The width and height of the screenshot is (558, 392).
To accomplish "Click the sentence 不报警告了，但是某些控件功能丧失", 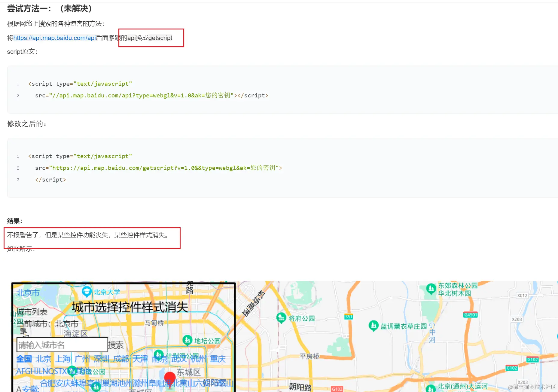I will [x=58, y=235].
